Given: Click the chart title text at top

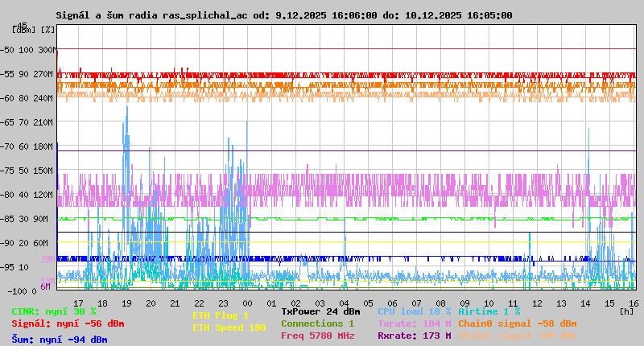Looking at the screenshot, I should (283, 15).
